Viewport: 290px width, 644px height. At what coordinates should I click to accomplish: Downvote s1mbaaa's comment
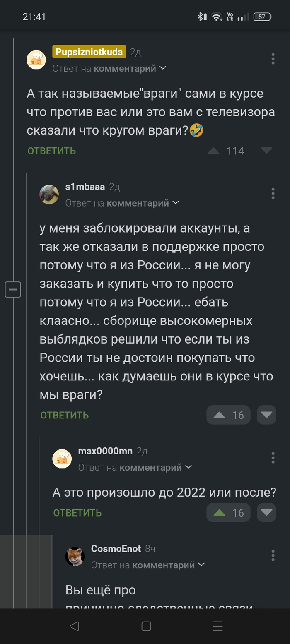(x=266, y=415)
